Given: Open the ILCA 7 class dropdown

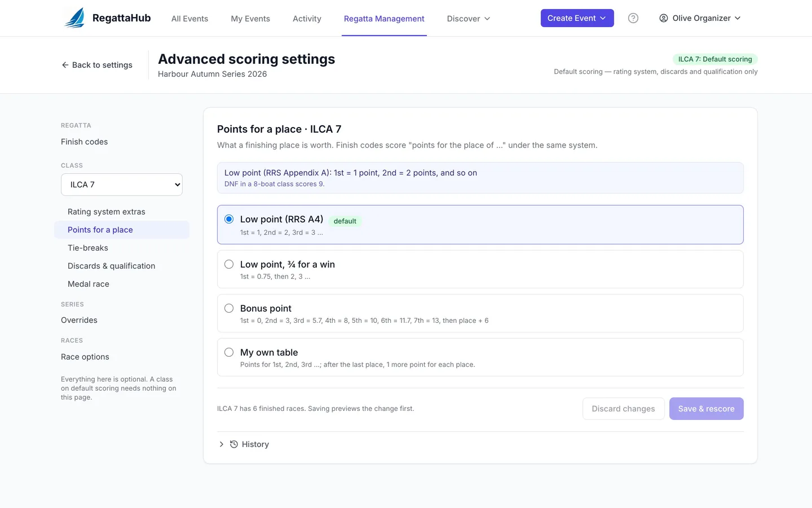Looking at the screenshot, I should 122,185.
